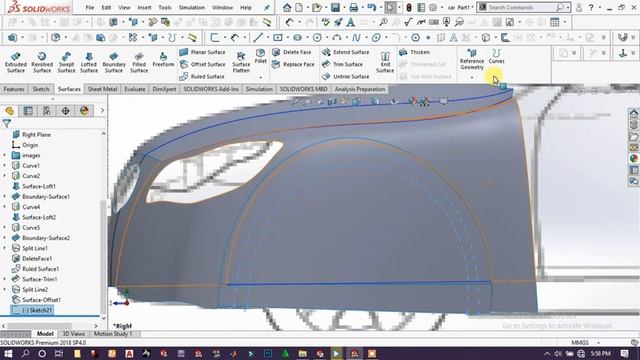640x360 pixels.
Task: Select the Swept Surface tool
Action: (x=66, y=62)
